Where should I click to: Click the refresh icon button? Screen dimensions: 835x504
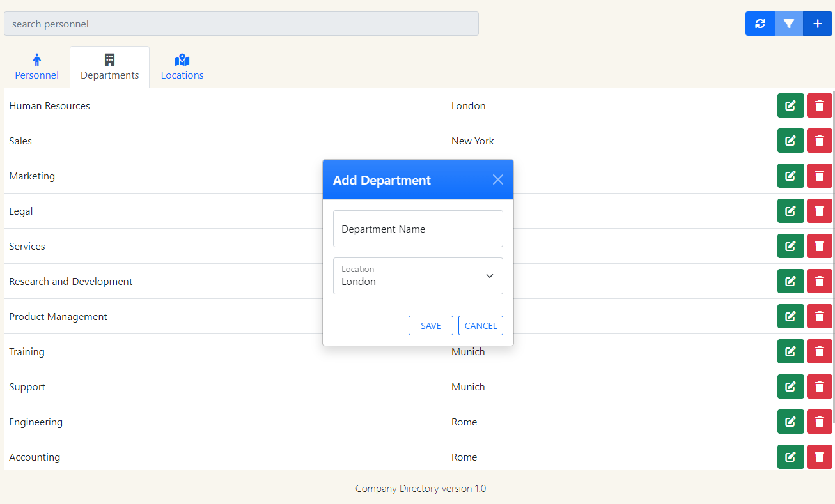pyautogui.click(x=760, y=24)
